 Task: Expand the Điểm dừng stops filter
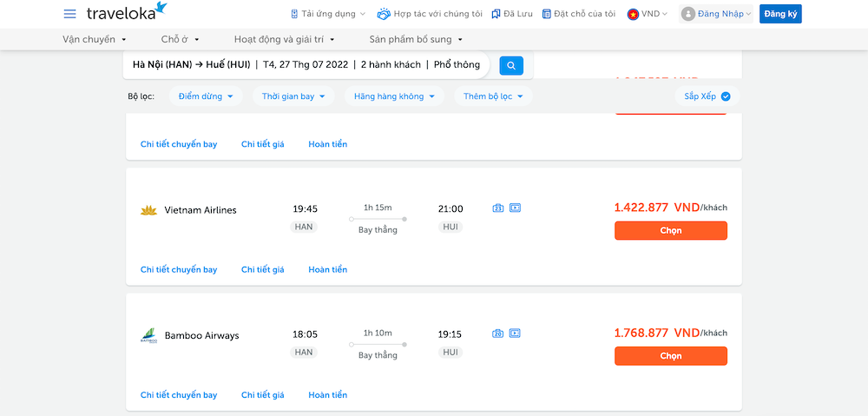tap(206, 96)
